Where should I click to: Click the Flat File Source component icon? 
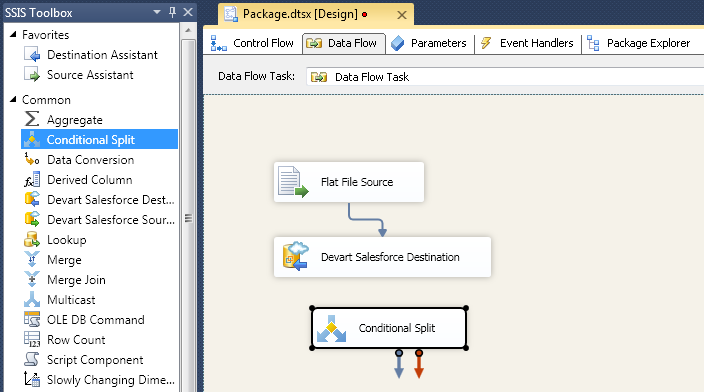coord(292,181)
